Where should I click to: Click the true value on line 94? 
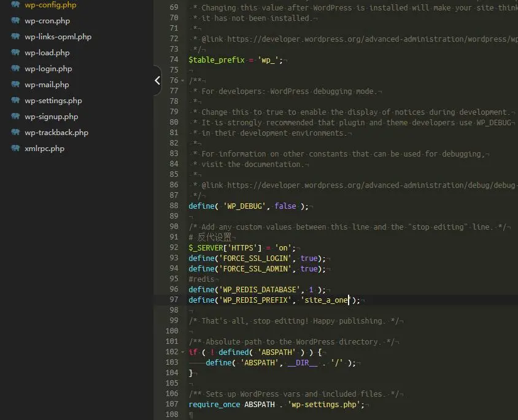tap(309, 269)
